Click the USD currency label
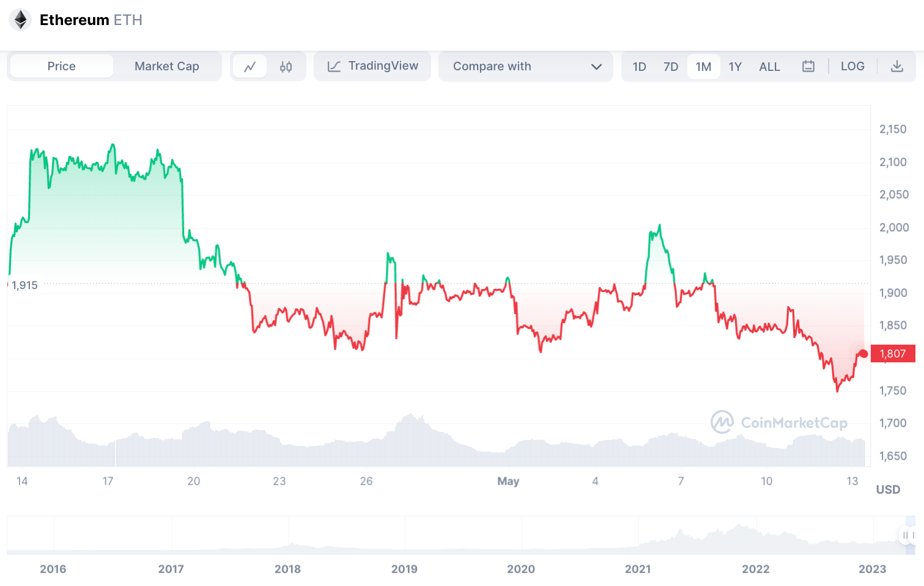The height and width of the screenshot is (586, 924). (888, 489)
